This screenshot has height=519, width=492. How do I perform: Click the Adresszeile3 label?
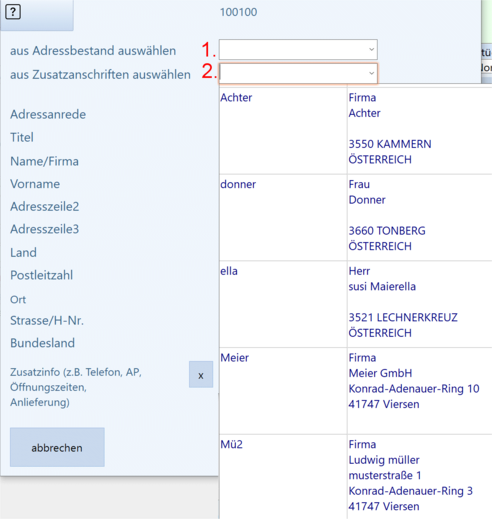coord(45,229)
